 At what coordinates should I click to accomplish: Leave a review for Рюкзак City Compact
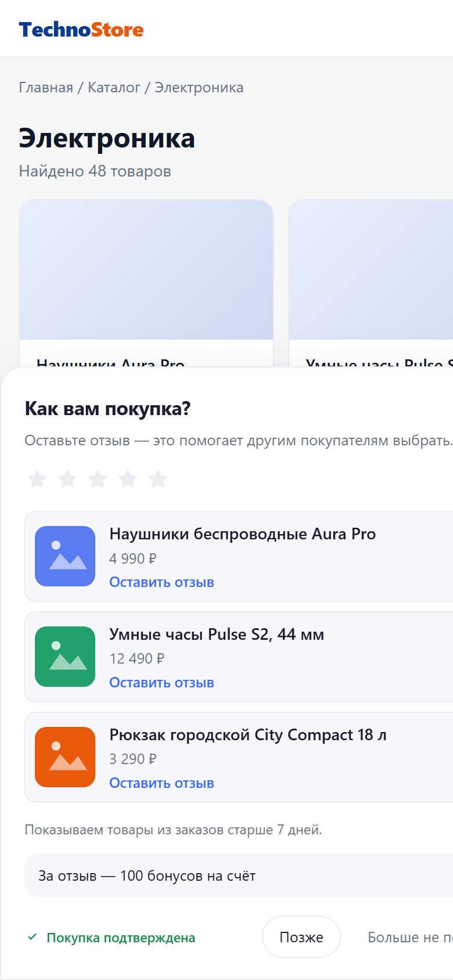pyautogui.click(x=161, y=783)
